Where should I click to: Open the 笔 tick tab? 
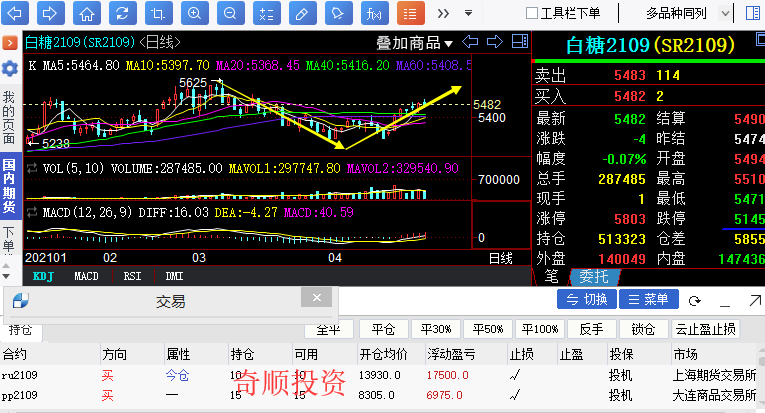pyautogui.click(x=551, y=276)
